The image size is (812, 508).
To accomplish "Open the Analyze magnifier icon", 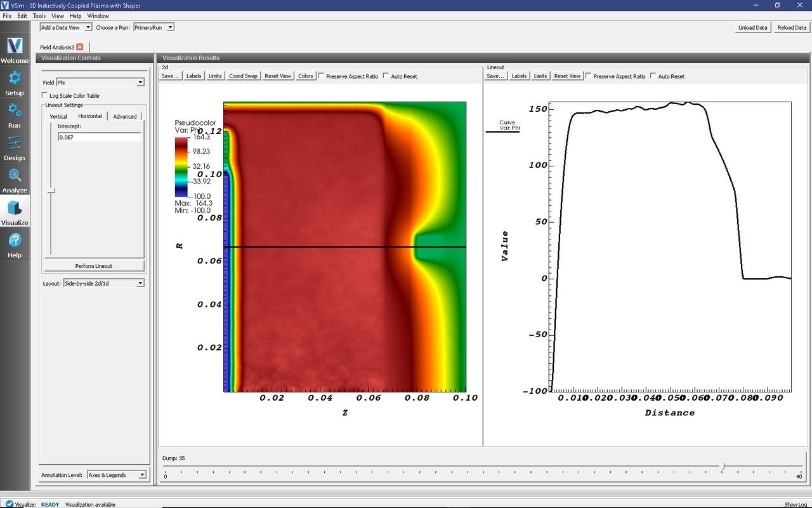I will [15, 175].
